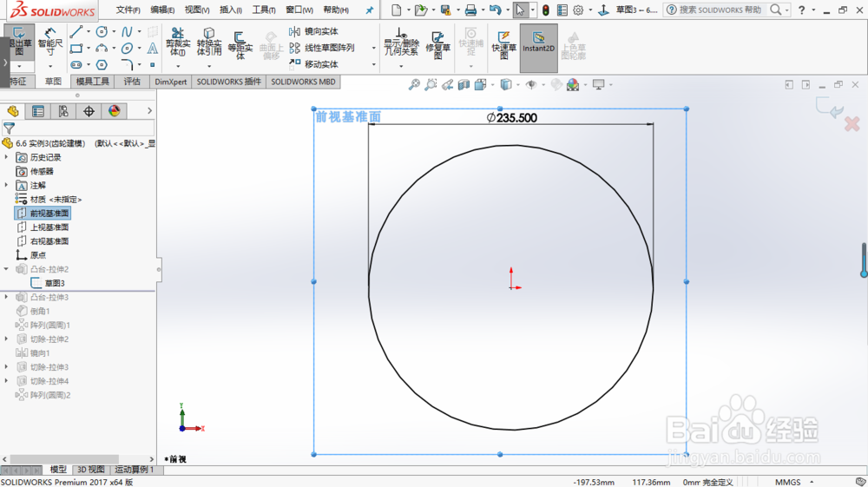This screenshot has height=487, width=868.
Task: Click the Undo icon
Action: 495,10
